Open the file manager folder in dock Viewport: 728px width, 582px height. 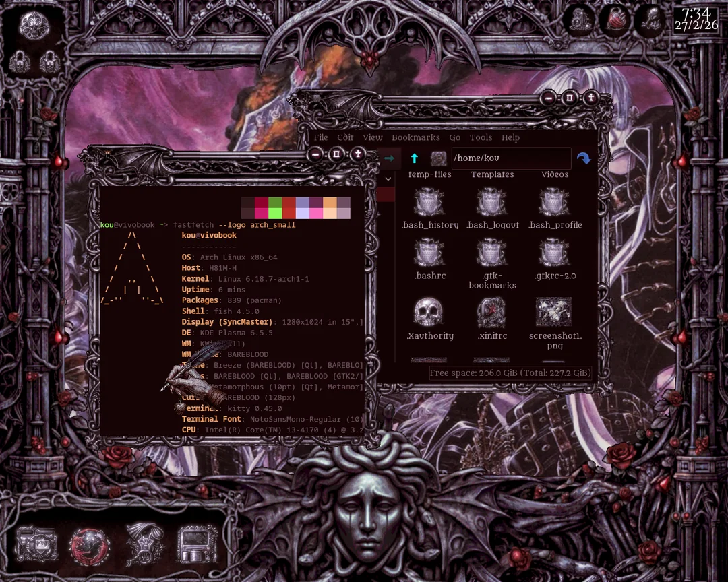tap(36, 544)
